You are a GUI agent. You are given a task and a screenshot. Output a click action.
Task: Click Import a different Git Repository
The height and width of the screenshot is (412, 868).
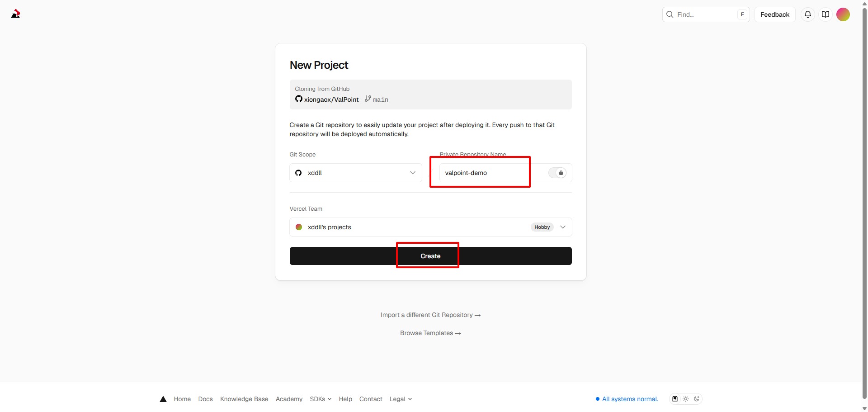431,315
